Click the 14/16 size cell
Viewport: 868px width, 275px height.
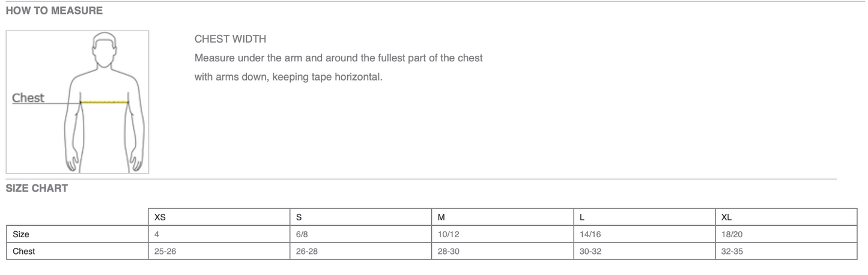[x=590, y=234]
